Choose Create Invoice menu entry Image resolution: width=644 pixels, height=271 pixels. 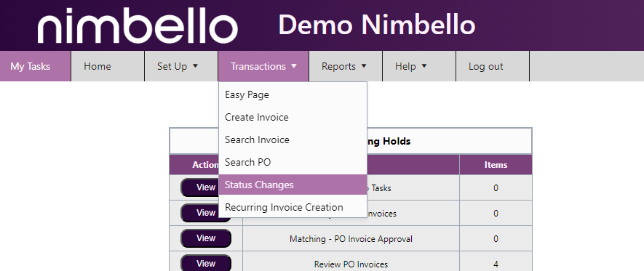point(293,117)
